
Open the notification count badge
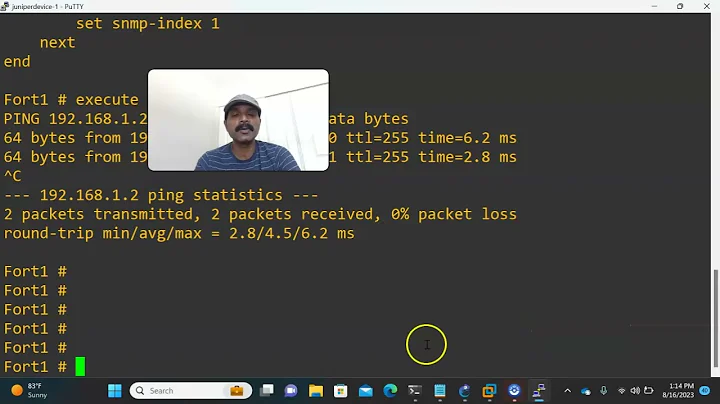point(705,391)
